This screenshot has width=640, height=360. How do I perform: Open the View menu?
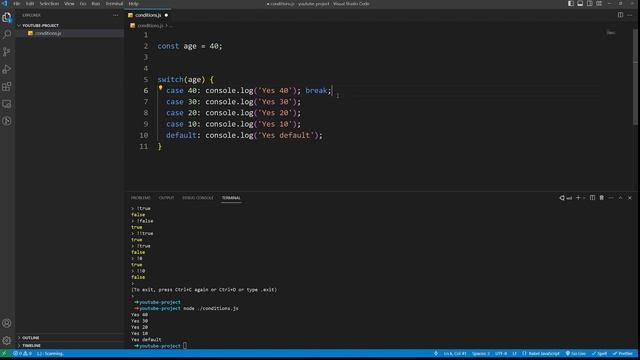69,4
